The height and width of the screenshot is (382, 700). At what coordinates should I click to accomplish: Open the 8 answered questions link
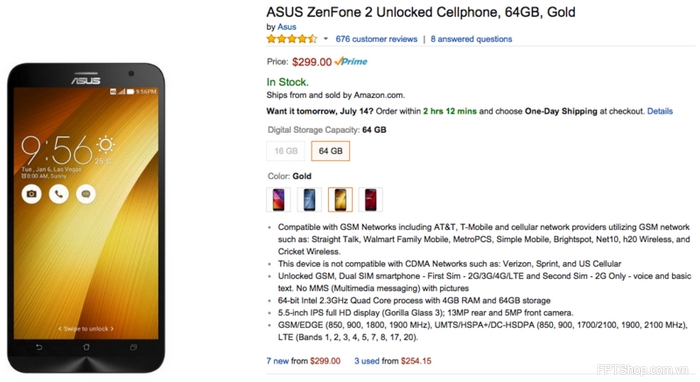(x=471, y=39)
